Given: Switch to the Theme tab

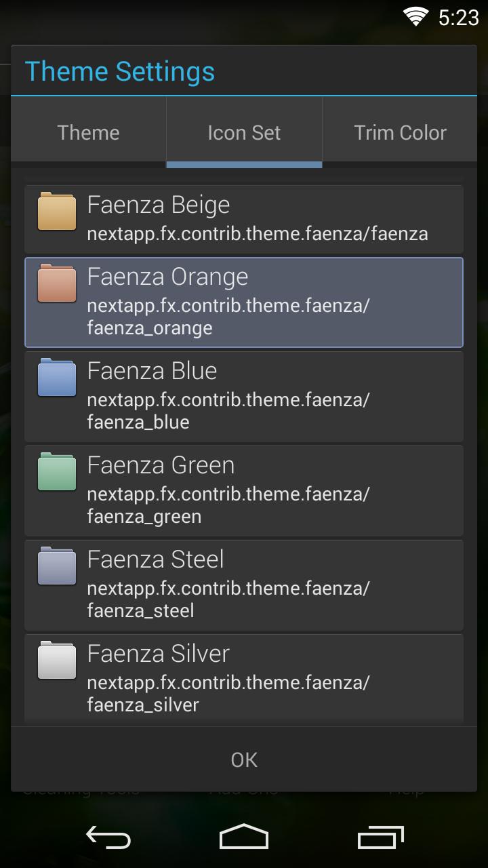Looking at the screenshot, I should (x=88, y=132).
